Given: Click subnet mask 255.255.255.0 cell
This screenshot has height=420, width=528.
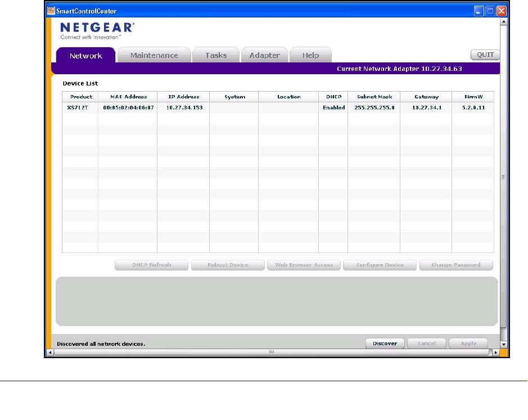Looking at the screenshot, I should tap(374, 108).
